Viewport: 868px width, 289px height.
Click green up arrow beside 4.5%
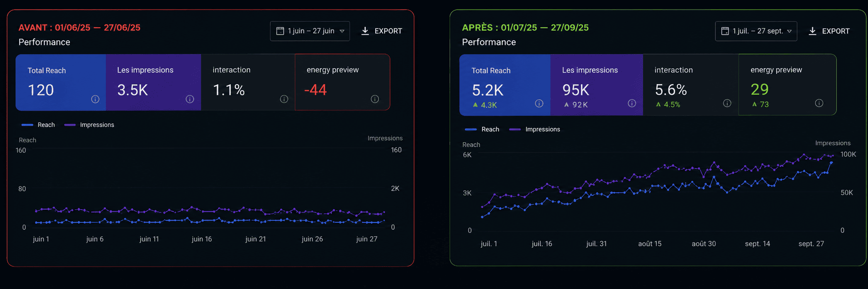click(658, 105)
